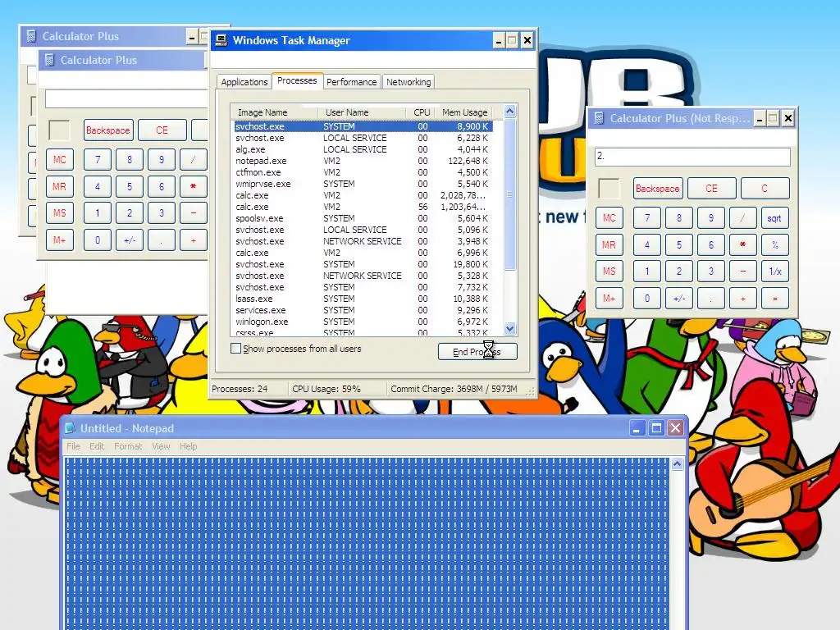Click the sqrt button in Not Responding calculator

774,218
